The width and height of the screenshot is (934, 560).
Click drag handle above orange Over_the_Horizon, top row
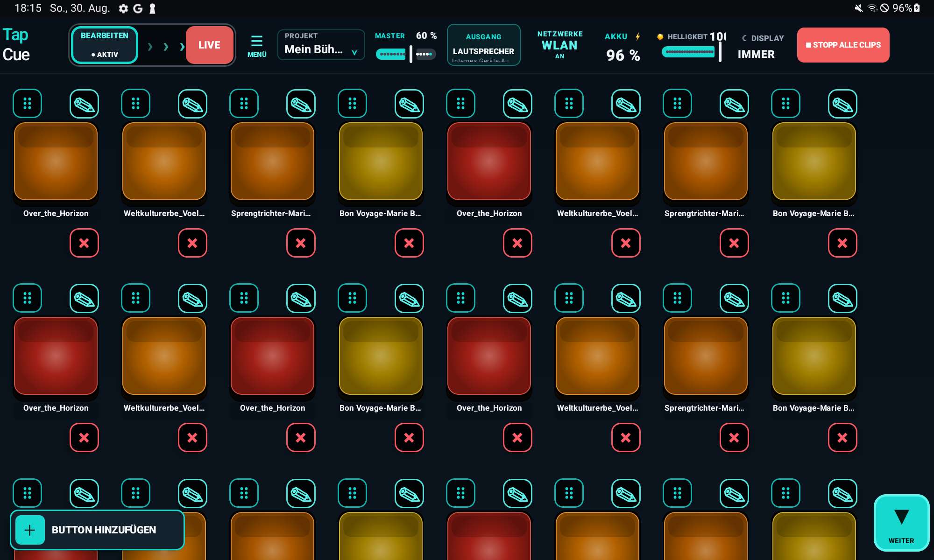click(27, 104)
